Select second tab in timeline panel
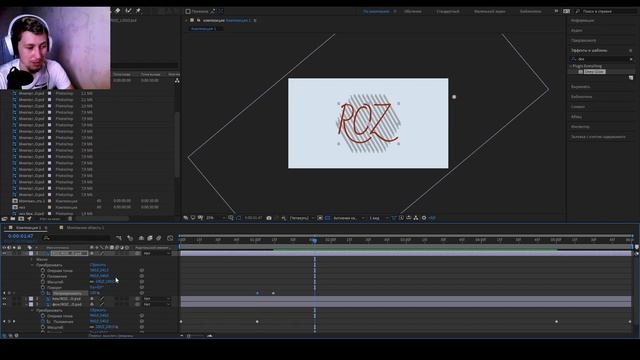This screenshot has height=360, width=640. coord(85,228)
